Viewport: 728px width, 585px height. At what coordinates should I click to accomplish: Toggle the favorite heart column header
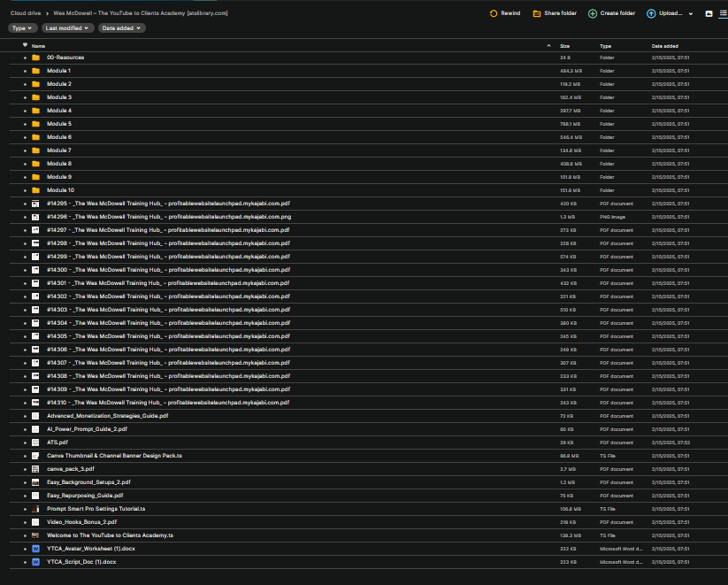25,45
